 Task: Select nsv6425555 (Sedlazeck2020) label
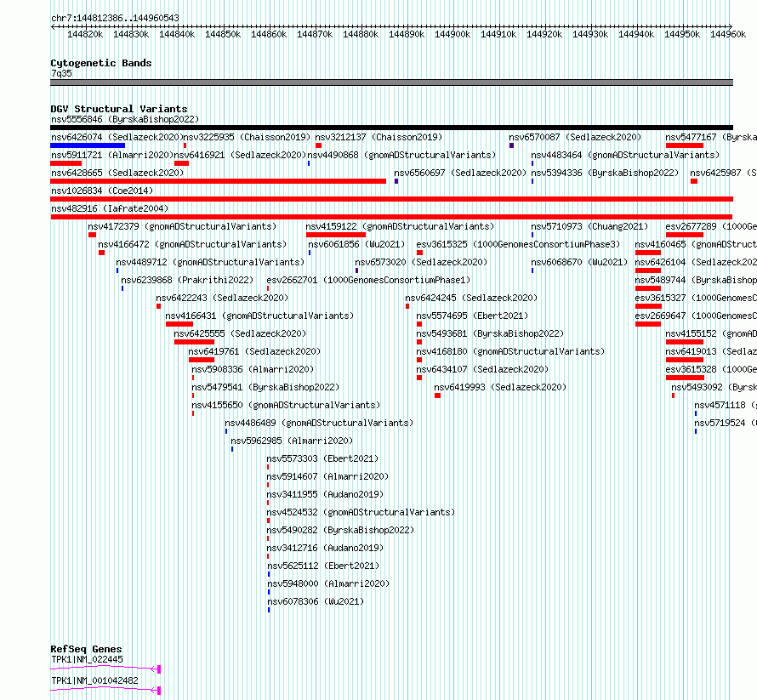click(x=240, y=333)
